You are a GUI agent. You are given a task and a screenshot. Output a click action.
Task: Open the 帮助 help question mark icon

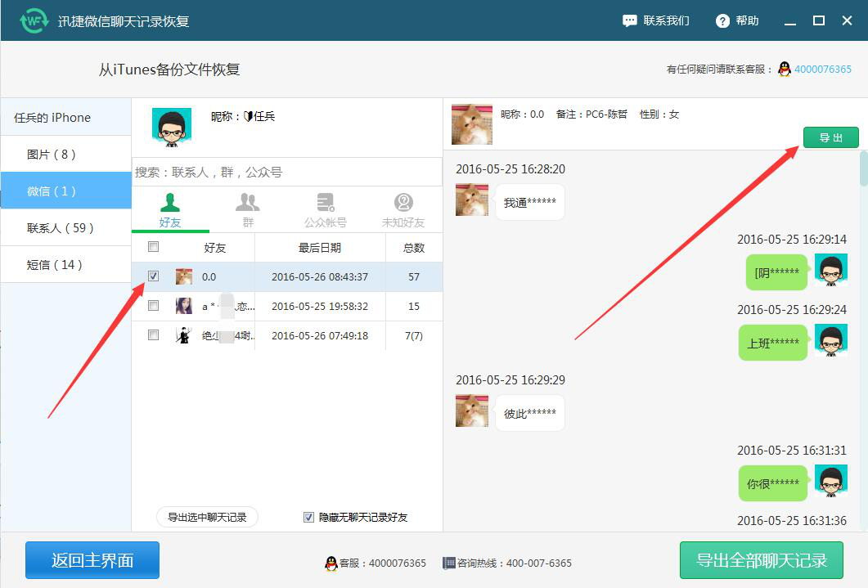[x=722, y=21]
